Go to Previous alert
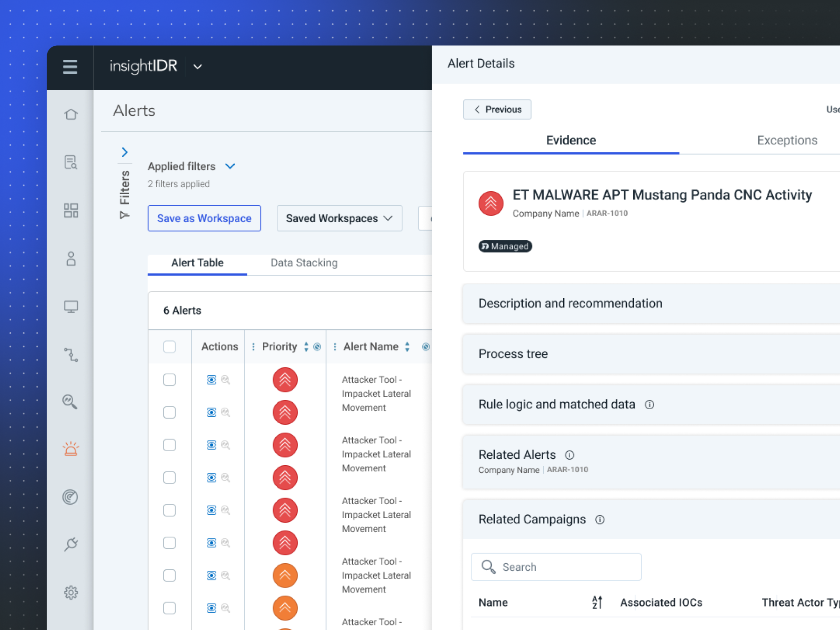Image resolution: width=840 pixels, height=630 pixels. (497, 110)
